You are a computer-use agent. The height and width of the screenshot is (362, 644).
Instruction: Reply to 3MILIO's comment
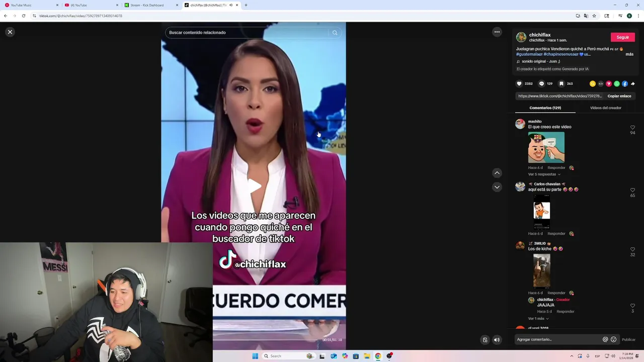tap(556, 293)
